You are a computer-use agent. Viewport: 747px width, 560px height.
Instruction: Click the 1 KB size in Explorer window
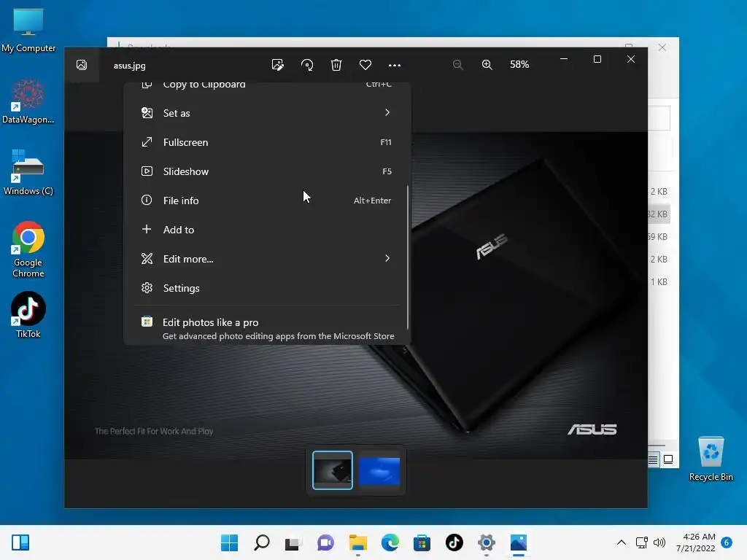(x=659, y=282)
